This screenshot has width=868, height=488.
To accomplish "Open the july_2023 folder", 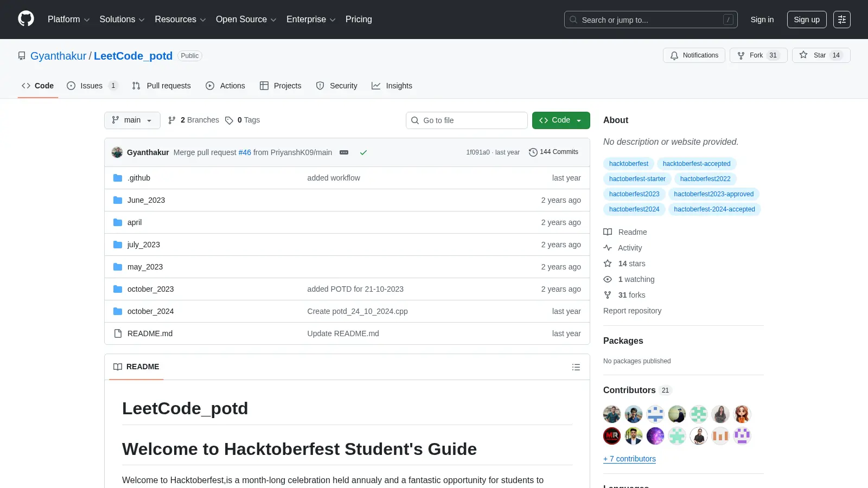I will pyautogui.click(x=144, y=245).
